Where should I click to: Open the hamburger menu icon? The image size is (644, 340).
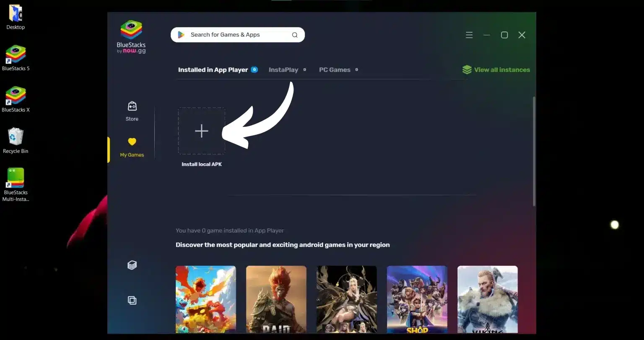[x=469, y=35]
